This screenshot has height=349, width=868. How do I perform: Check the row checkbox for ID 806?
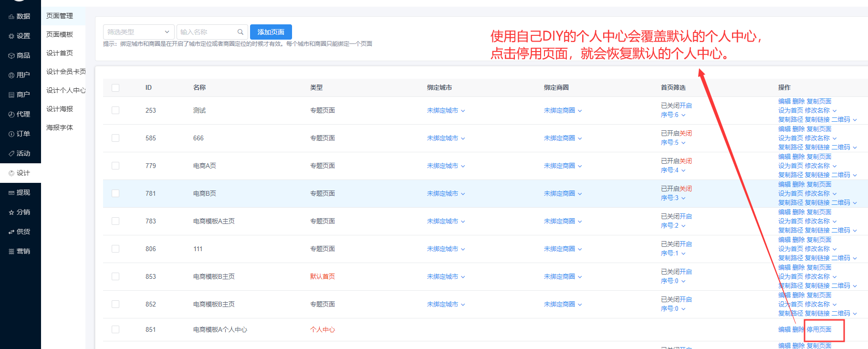click(115, 249)
